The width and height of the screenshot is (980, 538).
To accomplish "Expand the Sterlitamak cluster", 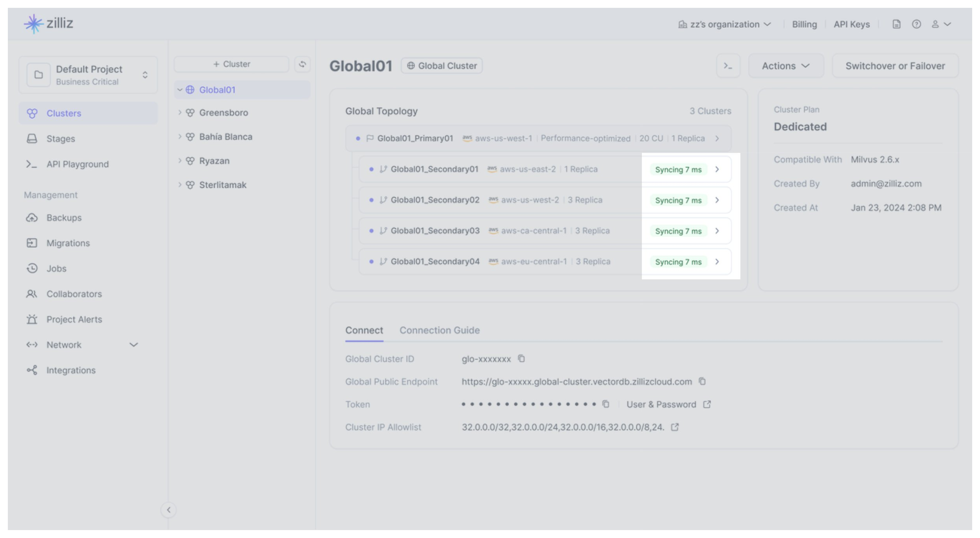I will point(180,185).
